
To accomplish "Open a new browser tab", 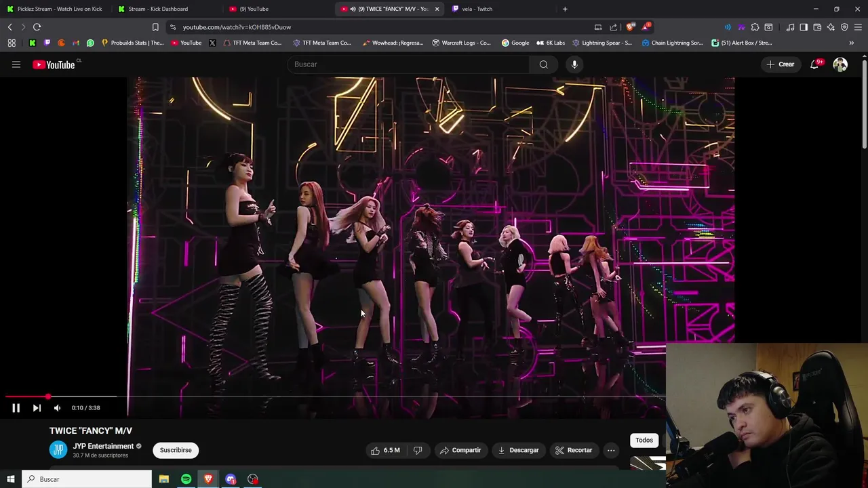I will 565,9.
